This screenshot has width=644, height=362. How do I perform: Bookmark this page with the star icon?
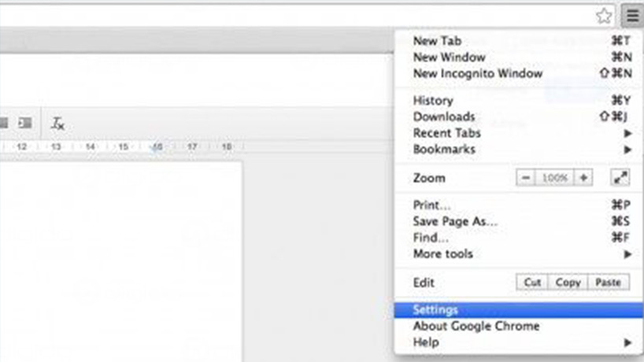[x=604, y=16]
